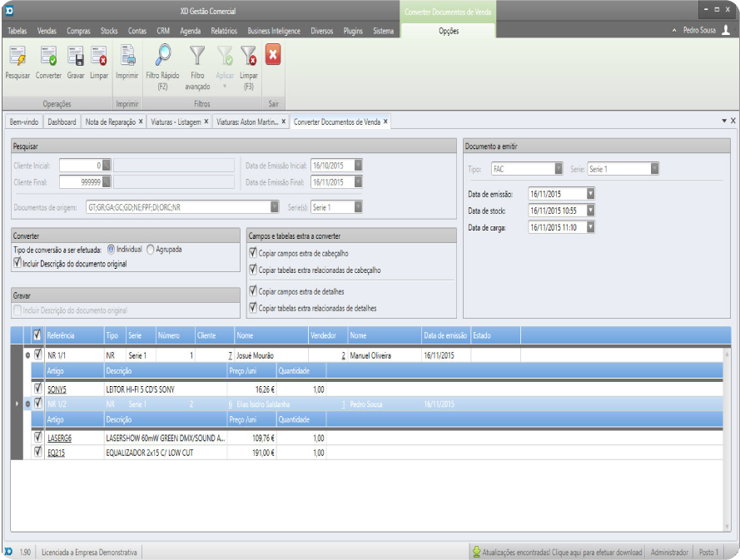Open Filtro Rápido (F2) magnifier

pyautogui.click(x=163, y=57)
